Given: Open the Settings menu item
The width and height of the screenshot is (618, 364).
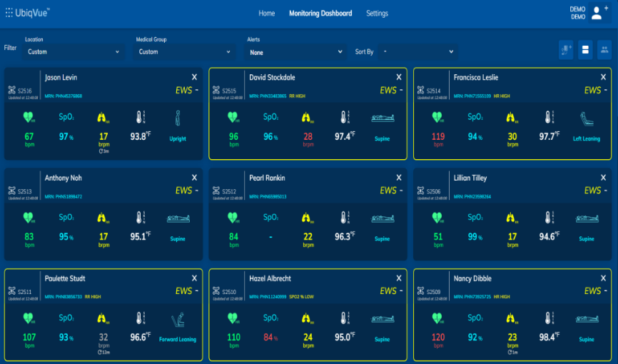Looking at the screenshot, I should tap(377, 14).
